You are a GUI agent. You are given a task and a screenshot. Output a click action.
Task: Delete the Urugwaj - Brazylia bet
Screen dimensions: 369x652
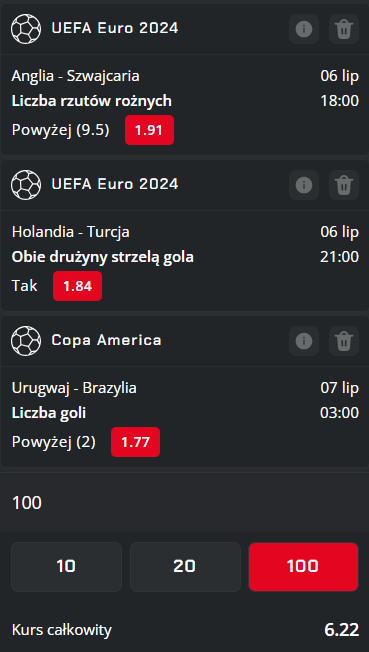(x=344, y=341)
